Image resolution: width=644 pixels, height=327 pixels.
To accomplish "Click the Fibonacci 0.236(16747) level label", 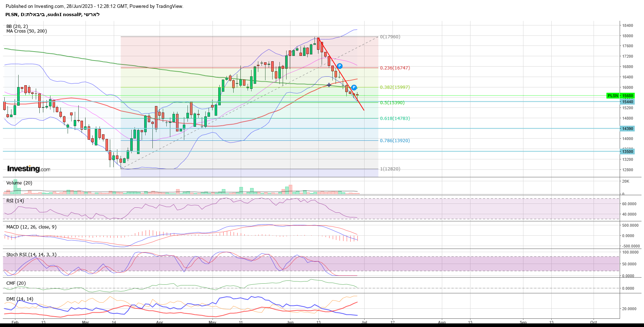I will tap(395, 68).
